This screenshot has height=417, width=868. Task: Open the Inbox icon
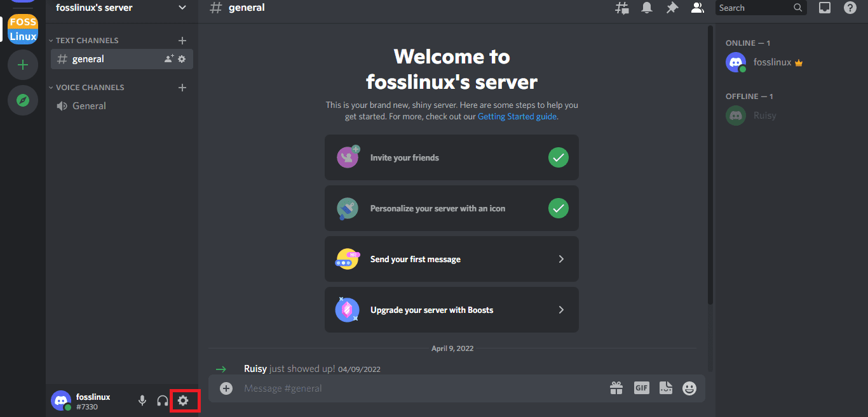(x=825, y=8)
